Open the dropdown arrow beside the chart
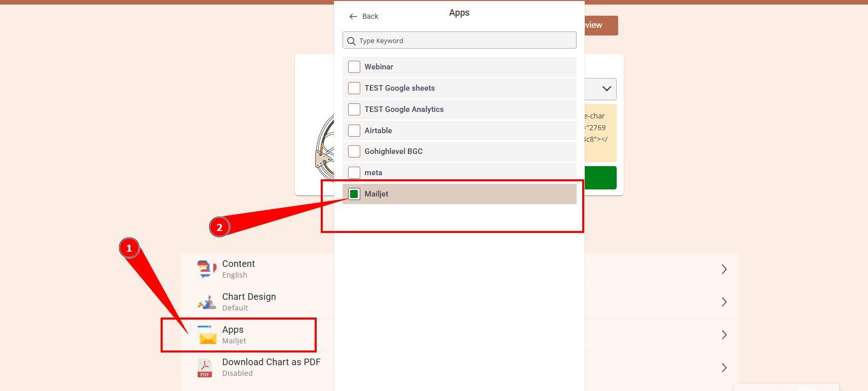This screenshot has height=391, width=868. pyautogui.click(x=606, y=89)
